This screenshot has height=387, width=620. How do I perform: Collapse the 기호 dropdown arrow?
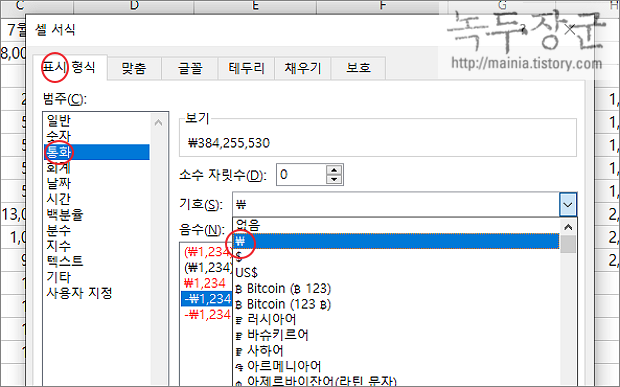(568, 204)
